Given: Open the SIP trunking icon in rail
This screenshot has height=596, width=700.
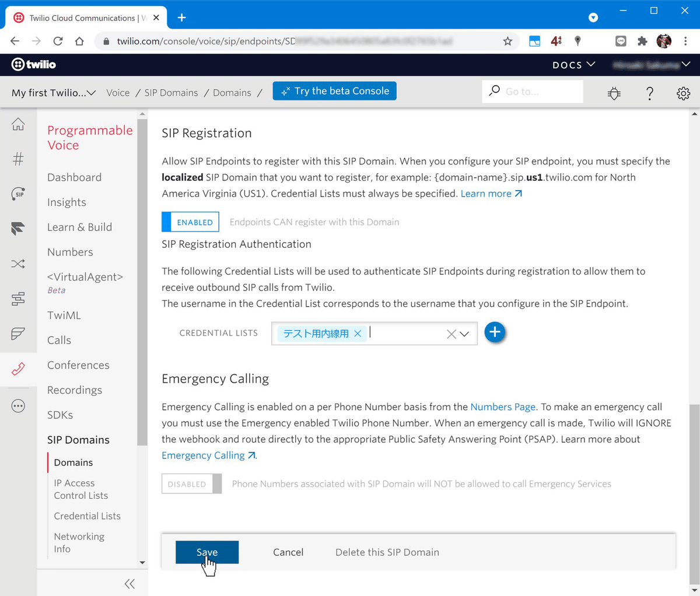Looking at the screenshot, I should [x=18, y=194].
